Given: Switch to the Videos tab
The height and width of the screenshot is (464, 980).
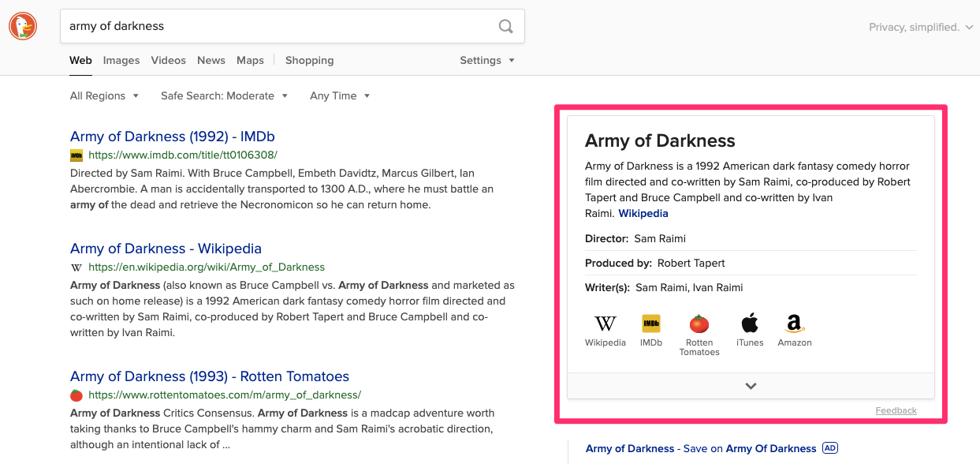Looking at the screenshot, I should (x=169, y=61).
